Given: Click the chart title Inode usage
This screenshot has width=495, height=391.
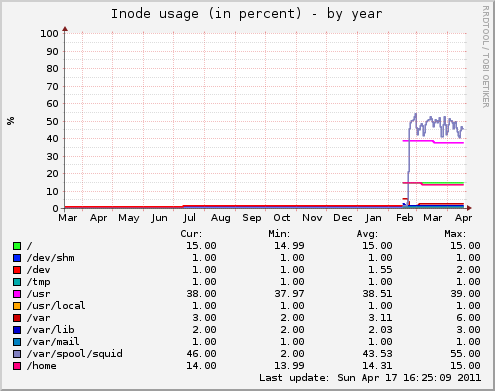Looking at the screenshot, I should point(246,14).
